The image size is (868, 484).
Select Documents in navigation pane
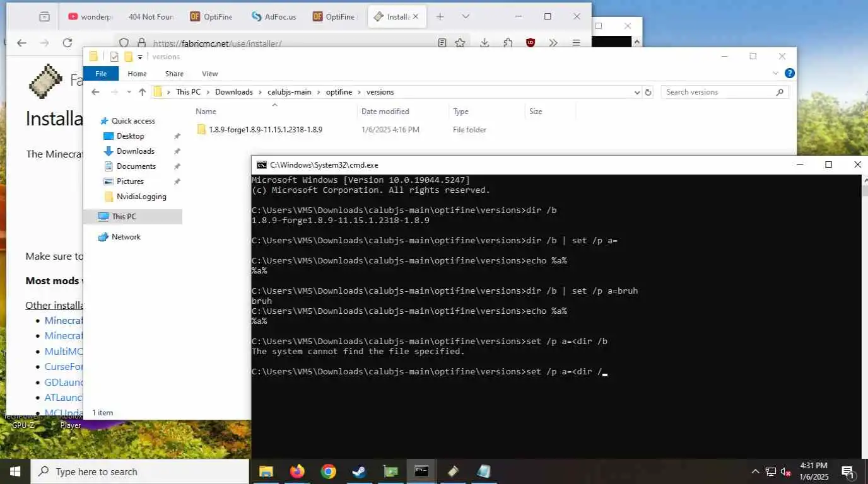(x=136, y=166)
